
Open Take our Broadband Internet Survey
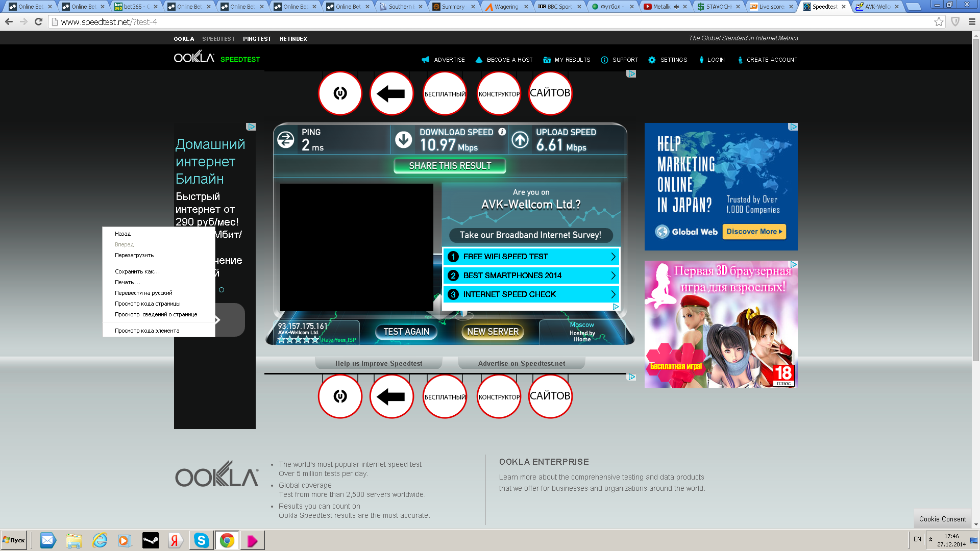tap(530, 235)
